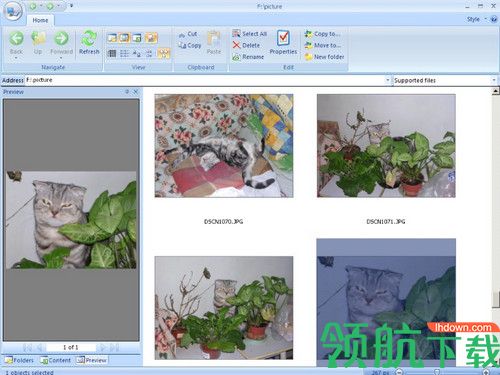Toggle the third pane icon in View top row

[x=137, y=38]
